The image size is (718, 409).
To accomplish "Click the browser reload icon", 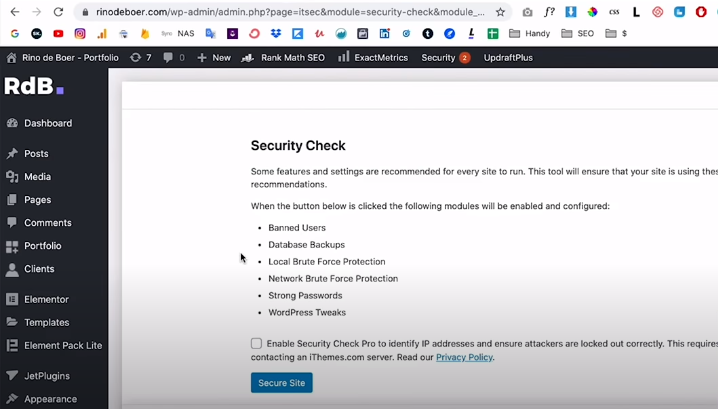I will tap(58, 12).
